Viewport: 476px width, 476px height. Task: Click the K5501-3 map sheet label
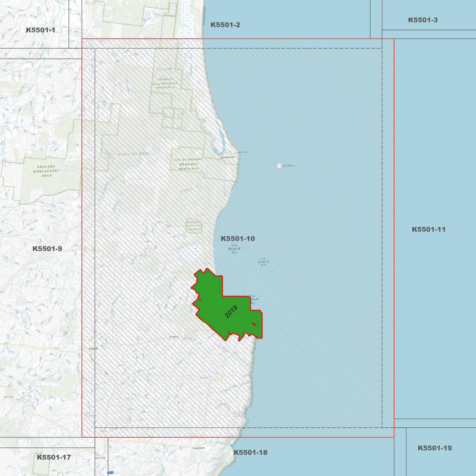[423, 20]
